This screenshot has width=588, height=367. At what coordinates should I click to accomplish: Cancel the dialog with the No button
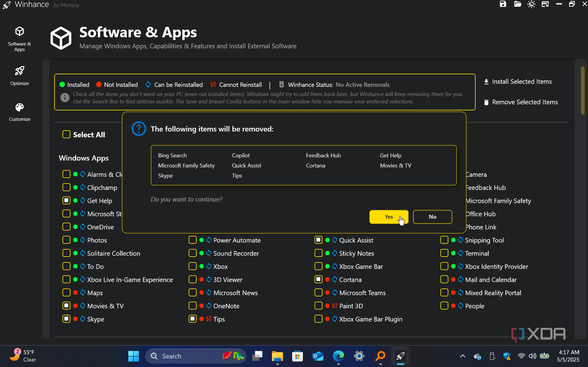[432, 217]
